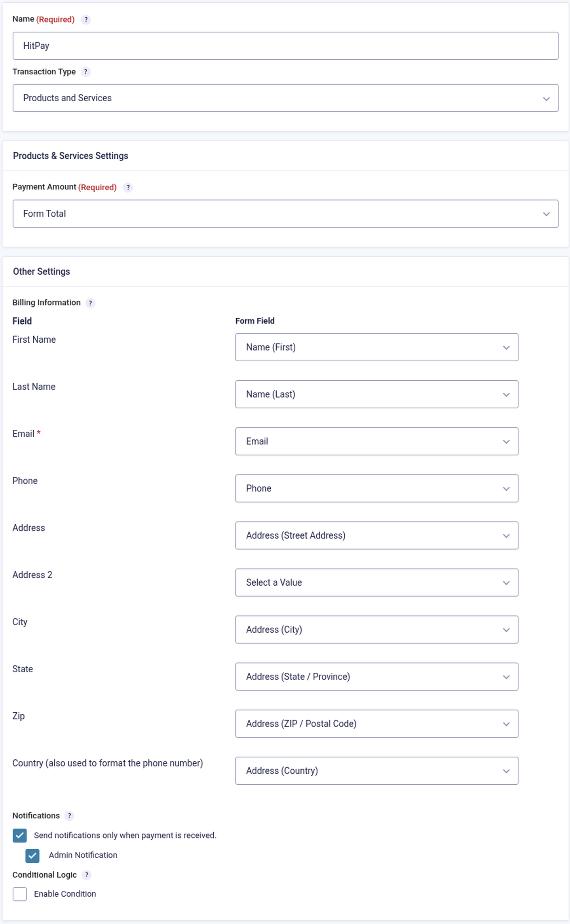Open the Address (City) dropdown
The image size is (570, 924).
(x=377, y=630)
